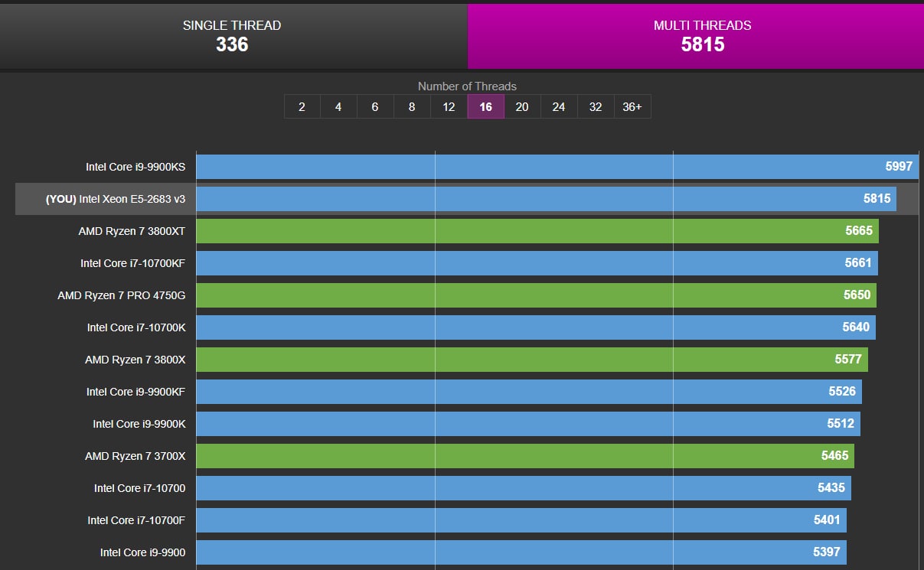Select Intel Core i7-10700F label
Viewport: 924px width, 570px height.
(136, 520)
